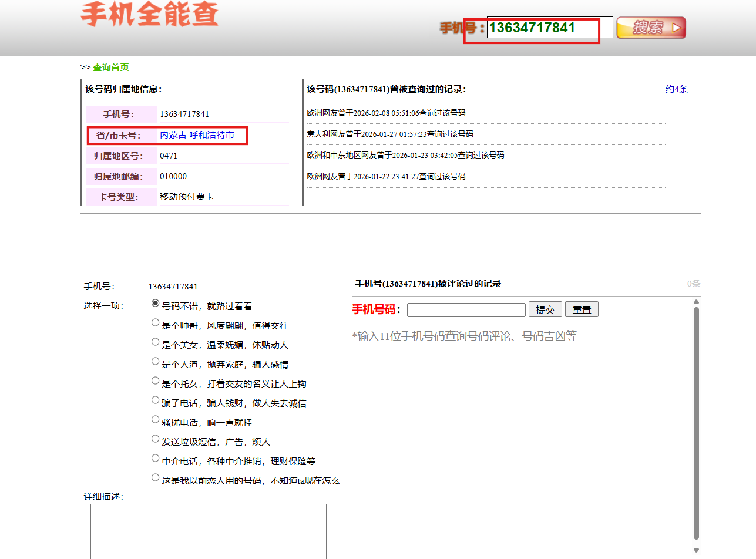Open the 呼和浩特市 city link
Viewport: 756px width, 559px height.
pyautogui.click(x=211, y=135)
